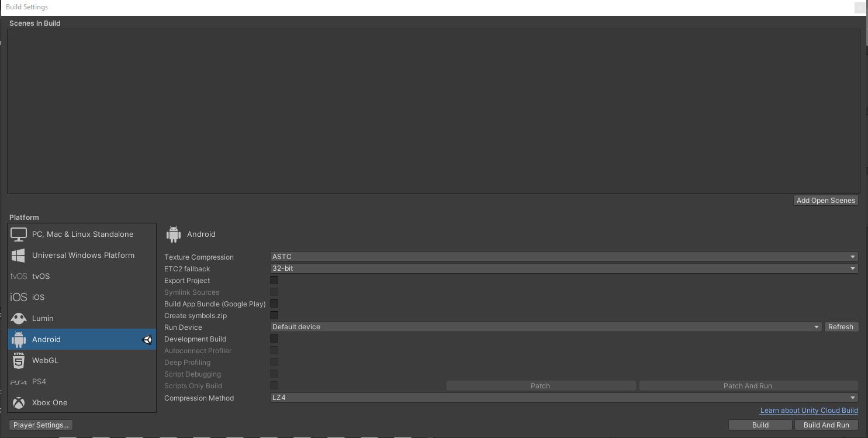
Task: Click the Universal Windows Platform logo icon
Action: point(19,256)
